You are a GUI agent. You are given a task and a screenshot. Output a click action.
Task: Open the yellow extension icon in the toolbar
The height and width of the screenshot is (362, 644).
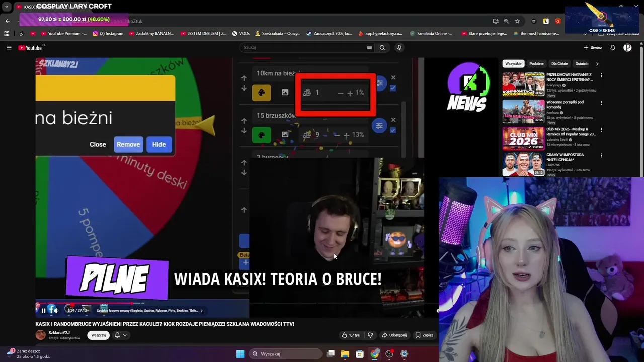pyautogui.click(x=546, y=21)
